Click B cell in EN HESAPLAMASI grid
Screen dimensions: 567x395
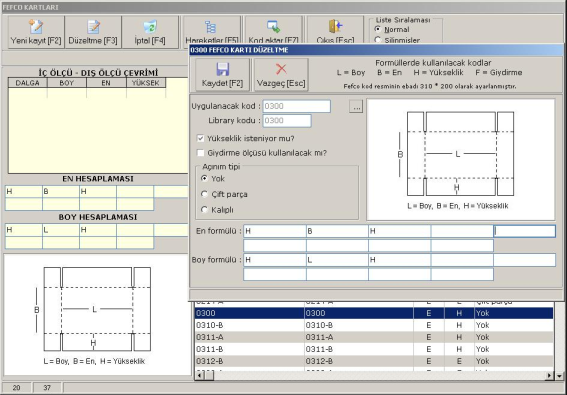[61, 192]
